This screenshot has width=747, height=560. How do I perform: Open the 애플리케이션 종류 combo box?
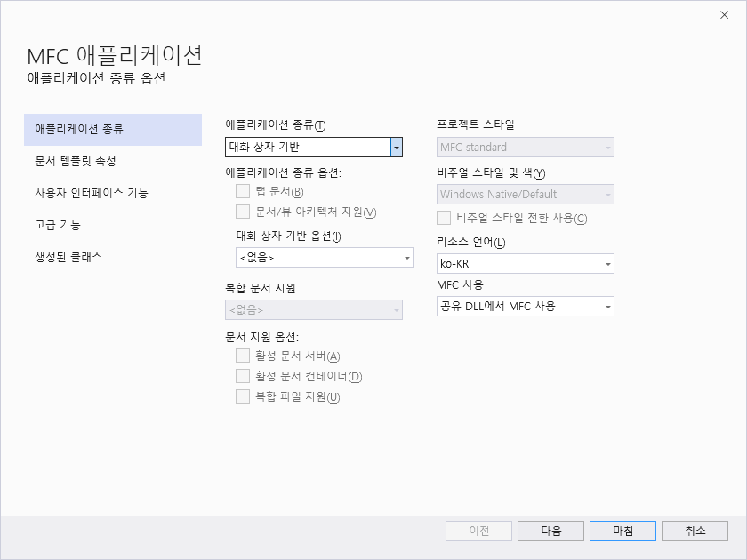[x=313, y=148]
